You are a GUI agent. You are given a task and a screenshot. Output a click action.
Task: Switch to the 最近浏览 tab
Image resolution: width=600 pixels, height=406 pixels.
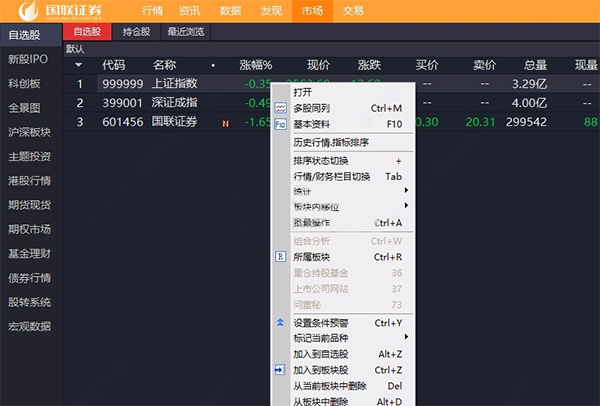click(186, 32)
